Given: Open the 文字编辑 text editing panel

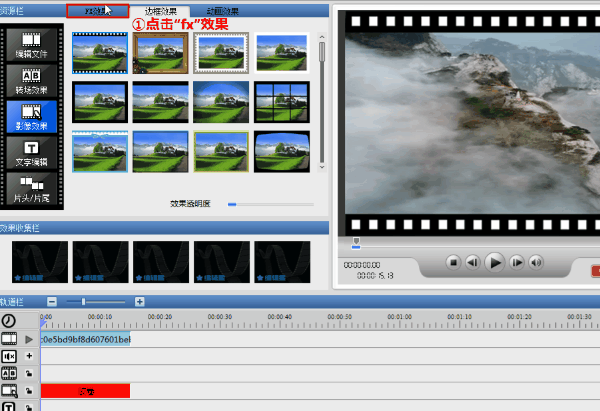Looking at the screenshot, I should (32, 153).
